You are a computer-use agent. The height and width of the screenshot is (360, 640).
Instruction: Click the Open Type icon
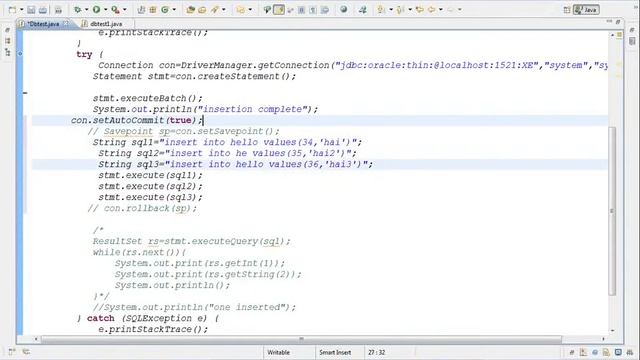[190, 9]
